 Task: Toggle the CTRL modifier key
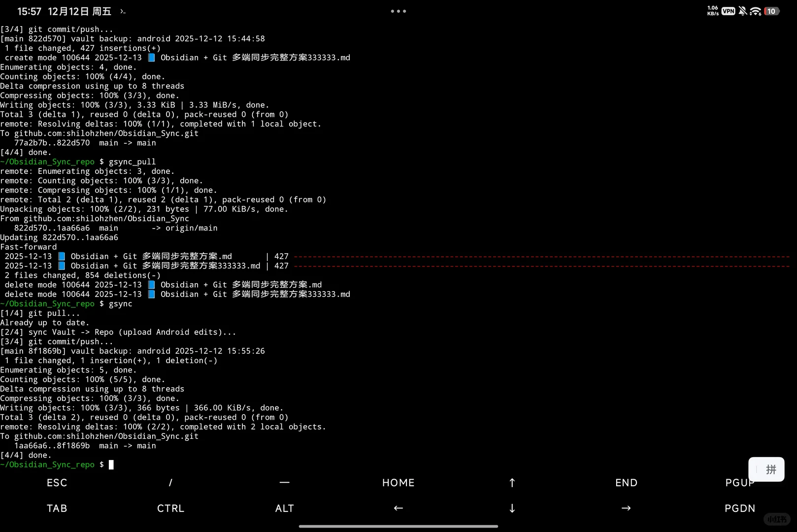pos(170,508)
